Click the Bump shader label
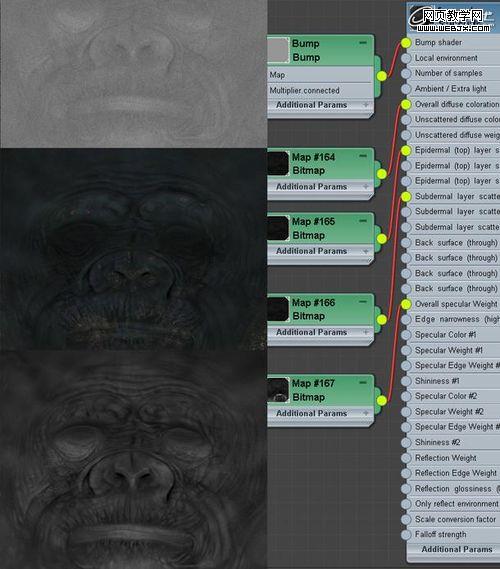Image resolution: width=500 pixels, height=569 pixels. pos(438,42)
